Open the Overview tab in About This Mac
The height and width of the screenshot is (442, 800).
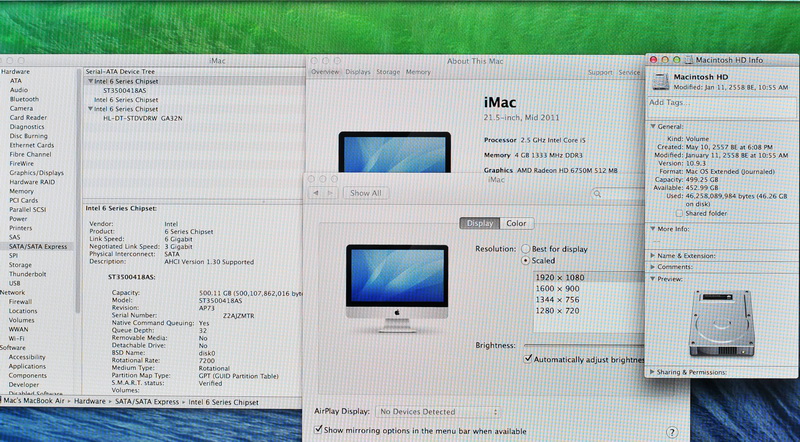pos(325,72)
